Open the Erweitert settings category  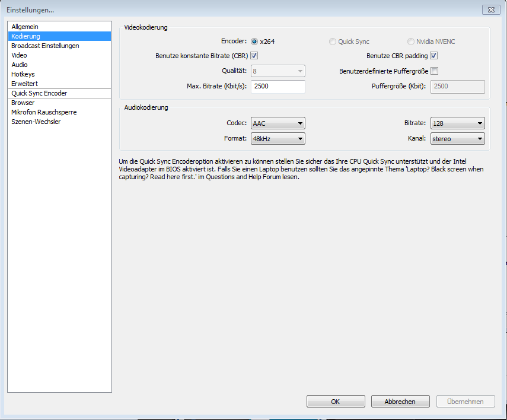[59, 84]
